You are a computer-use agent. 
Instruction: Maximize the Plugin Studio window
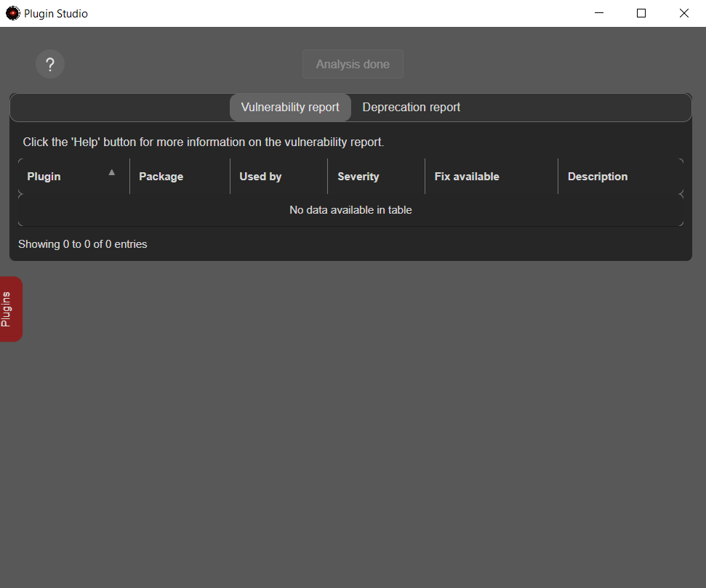(641, 13)
